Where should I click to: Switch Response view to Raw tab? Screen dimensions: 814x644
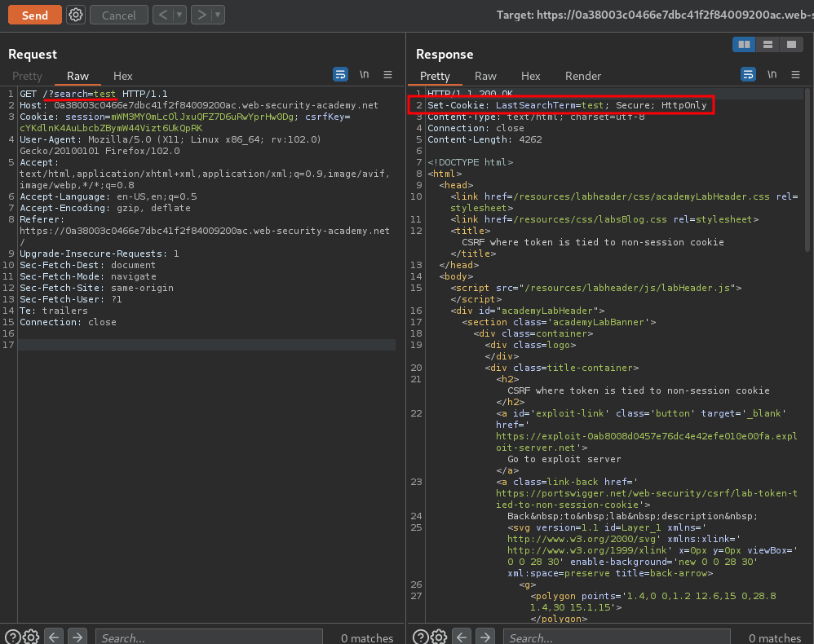[x=485, y=76]
